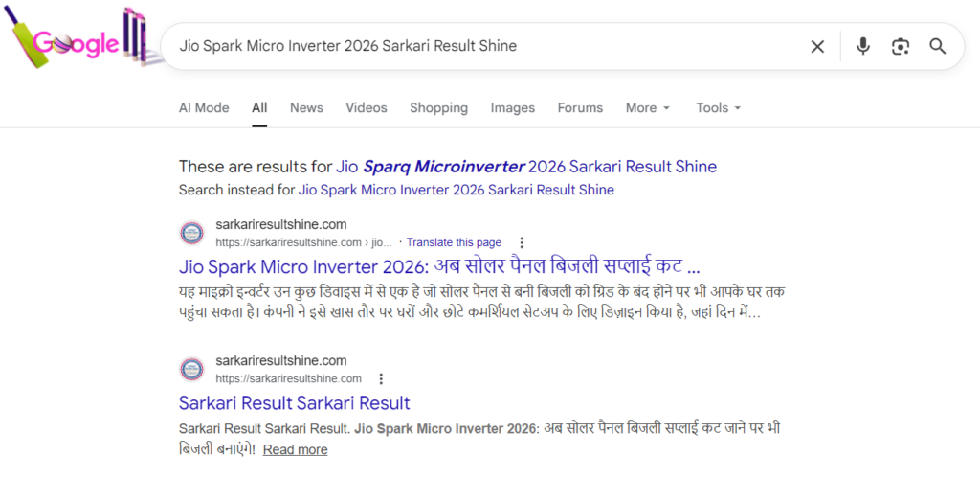Image resolution: width=980 pixels, height=479 pixels.
Task: Click inside the search text field
Action: pyautogui.click(x=479, y=46)
